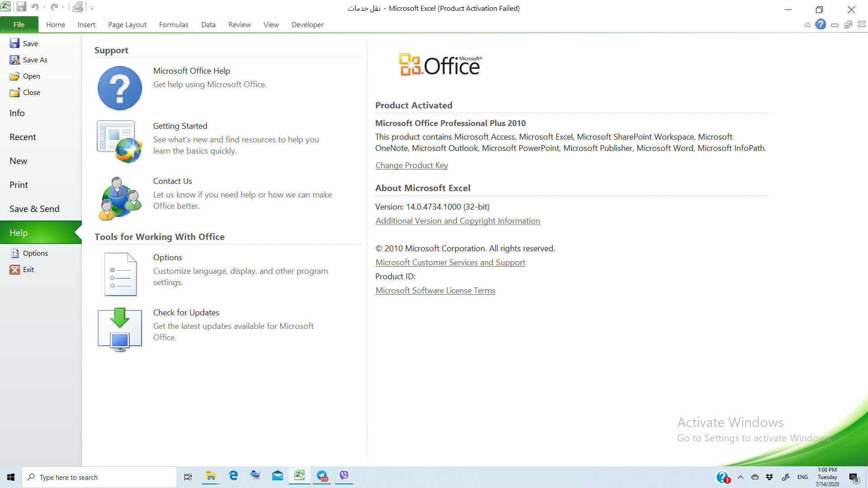Click the Check for Updates heading text

(x=186, y=312)
